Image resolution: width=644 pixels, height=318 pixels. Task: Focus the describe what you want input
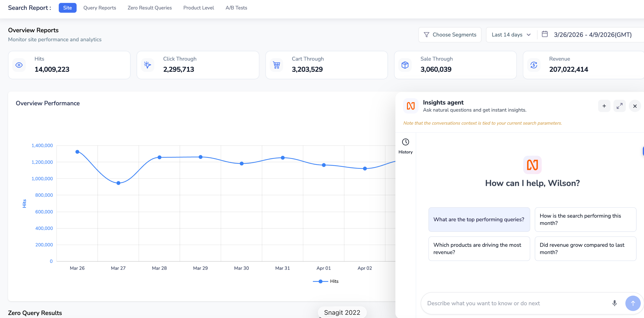[515, 303]
